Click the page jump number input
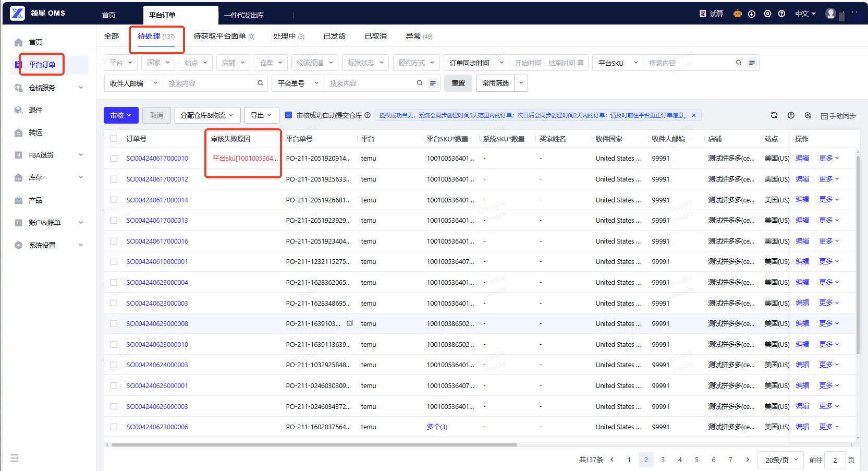Image resolution: width=868 pixels, height=471 pixels. pos(835,460)
